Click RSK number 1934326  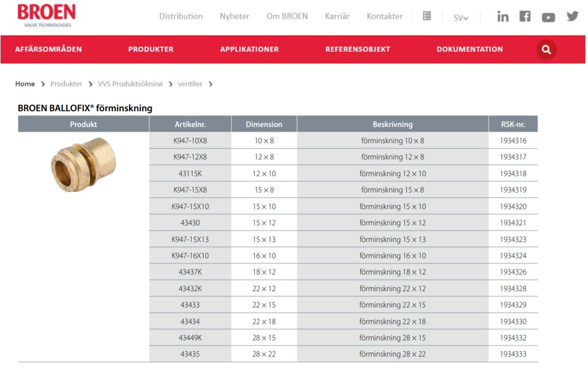pos(513,272)
